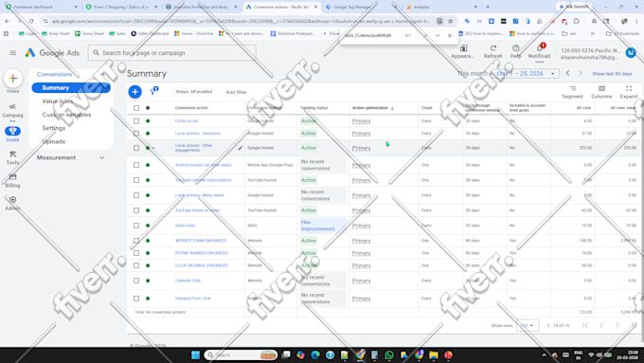Open PHONE NUMBER ENHANCED conversion action
The height and width of the screenshot is (363, 644).
201,253
